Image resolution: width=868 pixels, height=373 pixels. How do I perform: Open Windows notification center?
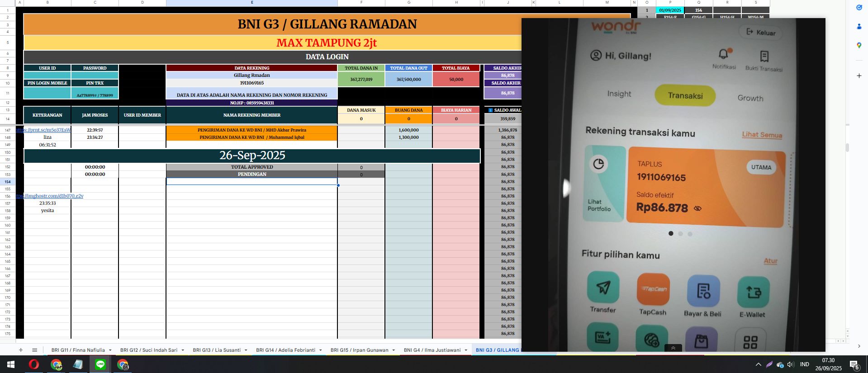tap(854, 364)
